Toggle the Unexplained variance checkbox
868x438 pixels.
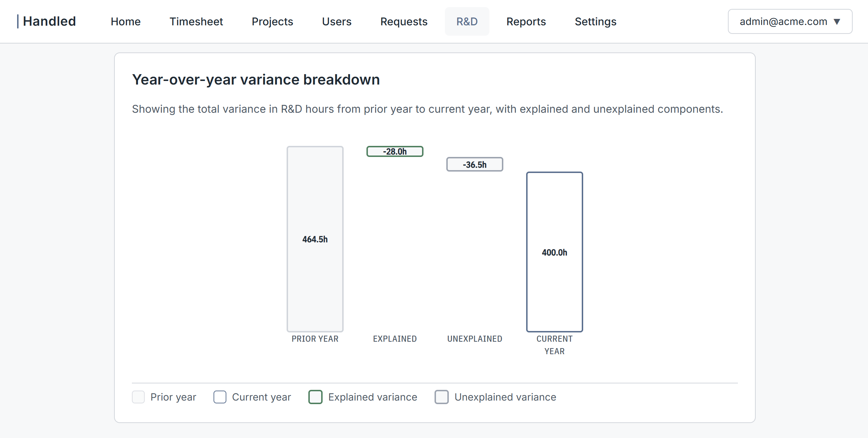coord(442,397)
